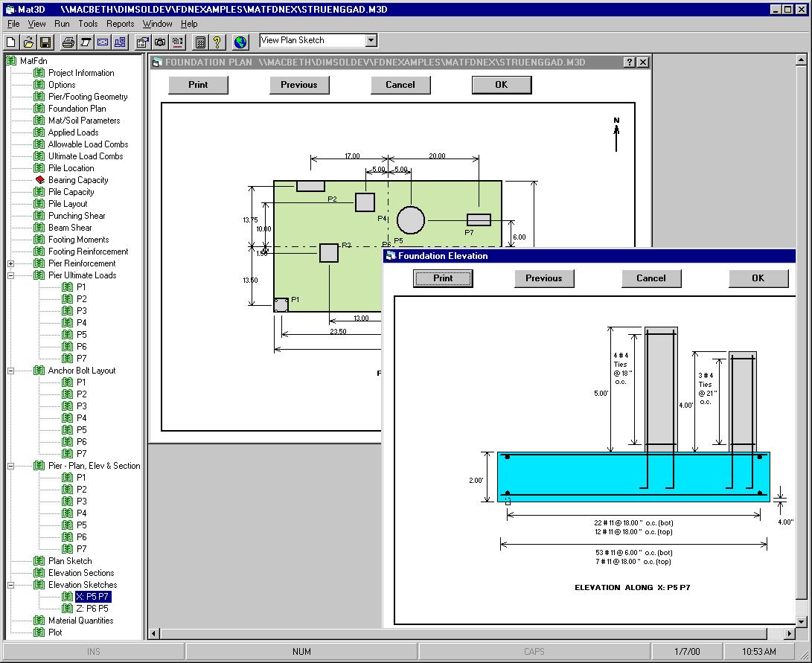The width and height of the screenshot is (812, 663).
Task: Click the yellow question mark help icon
Action: [217, 42]
